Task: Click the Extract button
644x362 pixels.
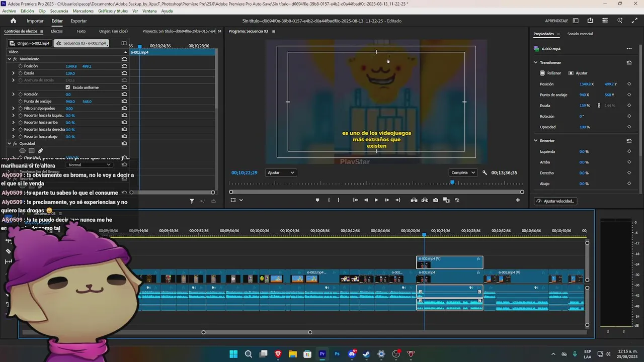Action: [425, 200]
